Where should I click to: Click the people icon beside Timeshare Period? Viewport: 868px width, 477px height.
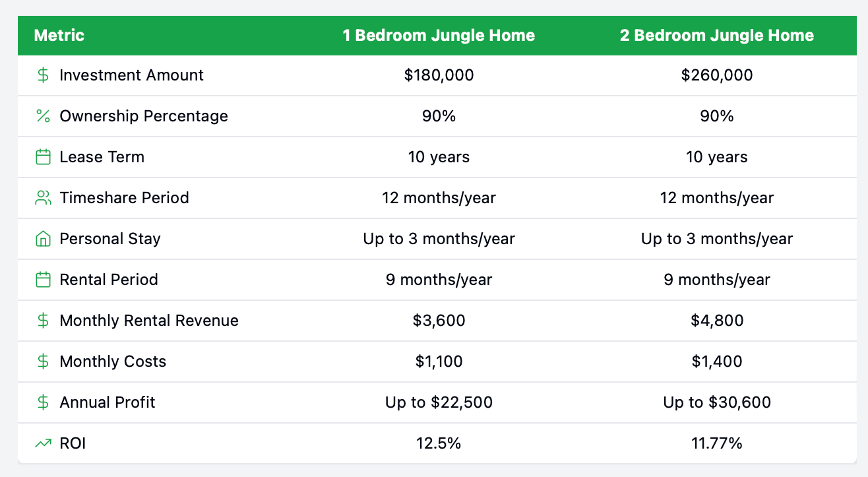[x=43, y=198]
